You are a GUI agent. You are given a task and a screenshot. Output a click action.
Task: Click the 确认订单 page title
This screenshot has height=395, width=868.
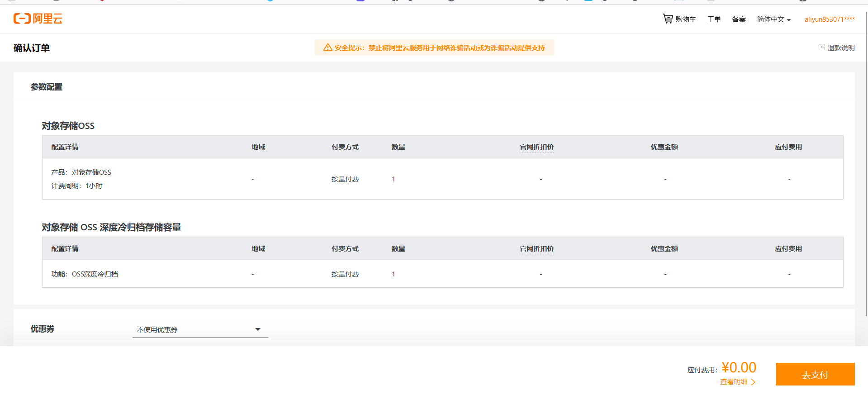pyautogui.click(x=32, y=48)
